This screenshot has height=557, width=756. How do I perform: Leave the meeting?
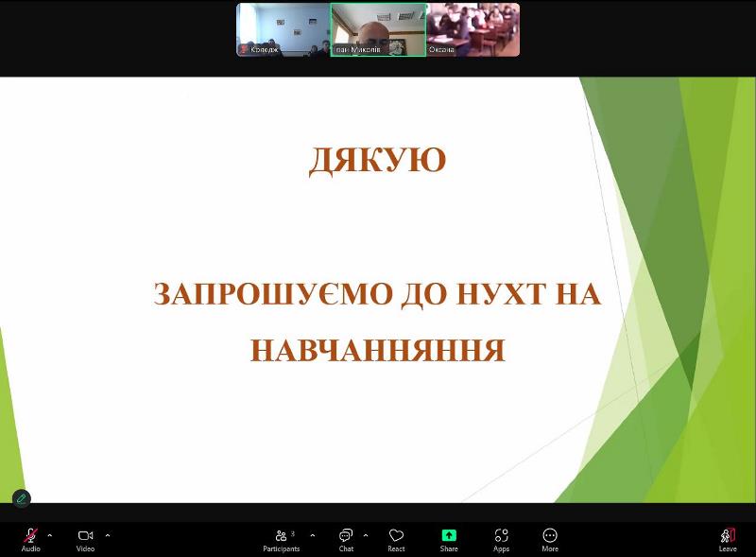(726, 535)
